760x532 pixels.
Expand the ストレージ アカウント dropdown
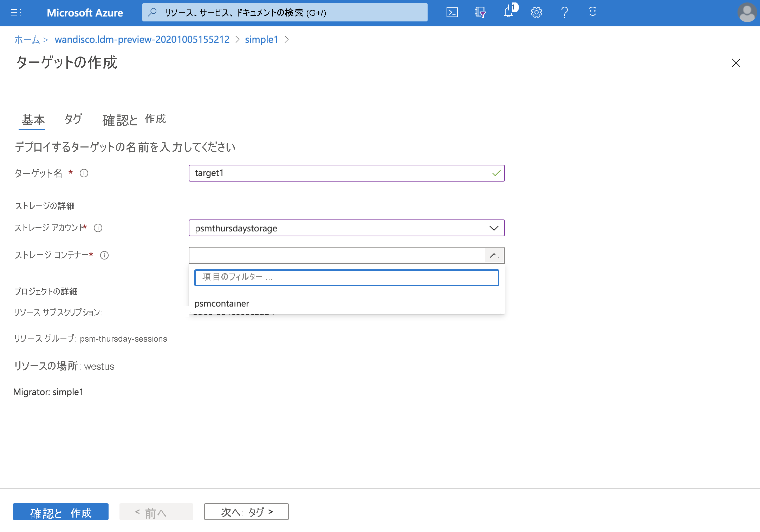click(x=494, y=228)
